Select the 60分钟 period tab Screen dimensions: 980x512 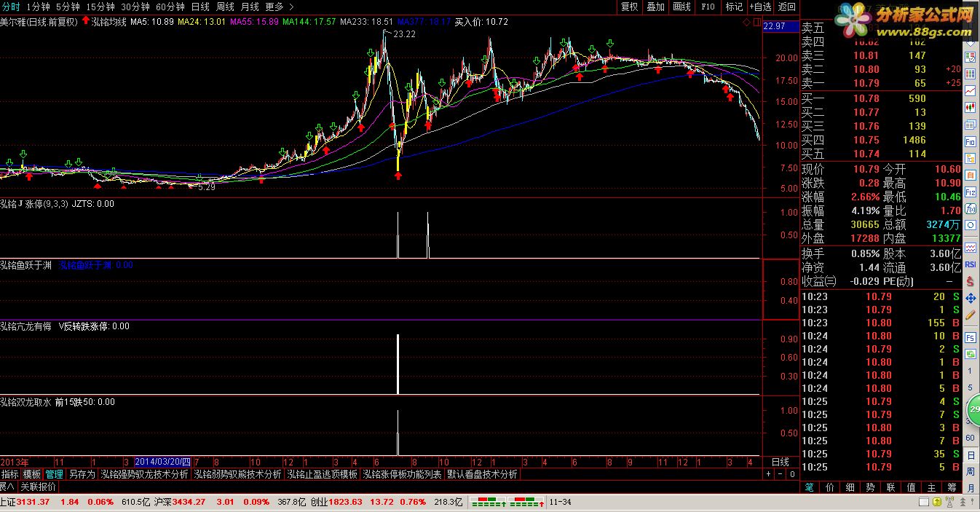click(x=171, y=7)
